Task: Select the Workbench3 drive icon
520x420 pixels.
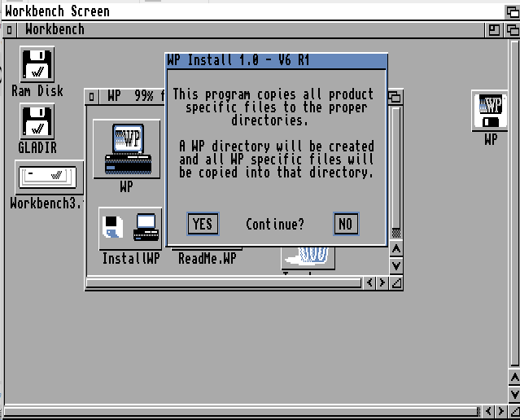Action: point(48,177)
